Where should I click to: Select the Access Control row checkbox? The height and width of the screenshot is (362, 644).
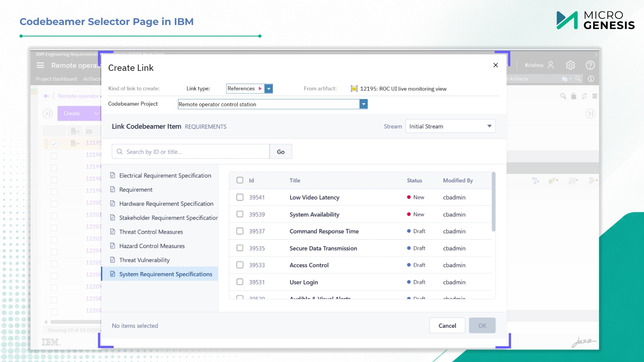tap(240, 265)
